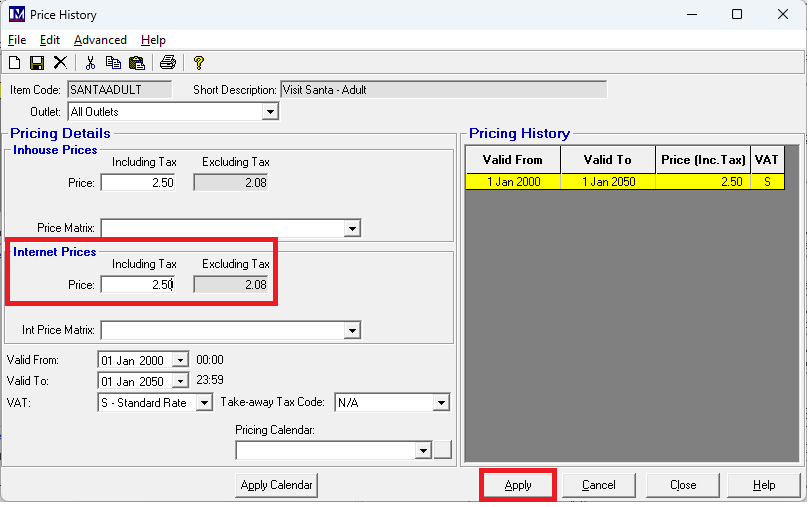Click the VAT column header
This screenshot has width=810, height=507.
click(x=767, y=160)
